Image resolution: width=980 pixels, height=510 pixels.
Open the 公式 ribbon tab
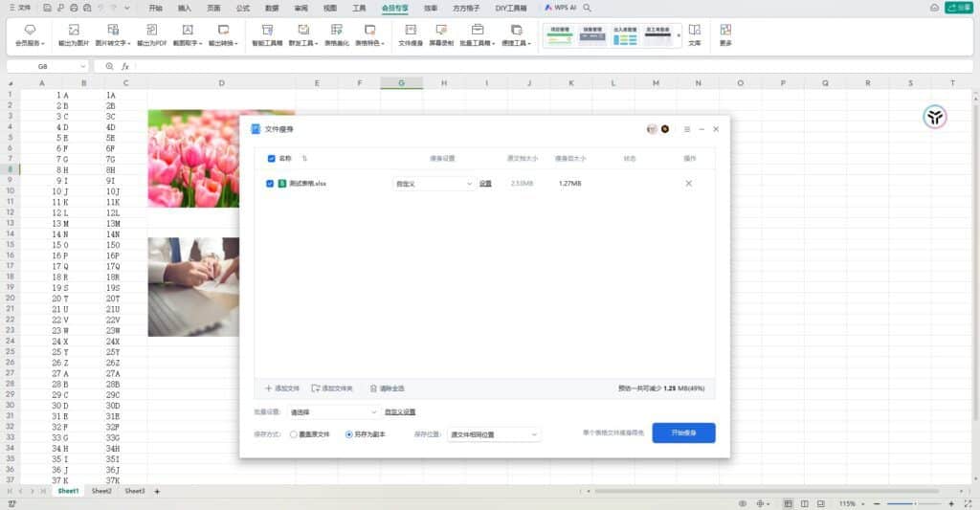[x=242, y=8]
